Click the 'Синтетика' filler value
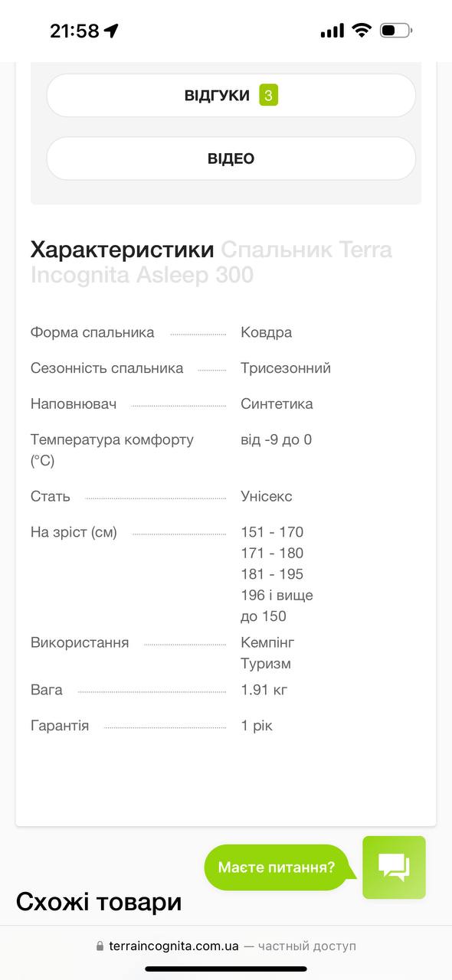The image size is (452, 980). coord(277,404)
